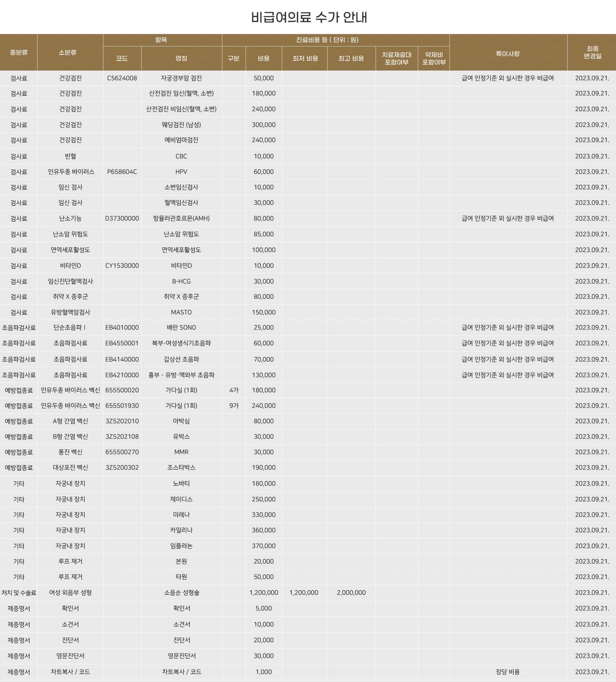Select the 처치 및 수술료 category cell
Viewport: 616px width, 682px height.
coord(19,593)
